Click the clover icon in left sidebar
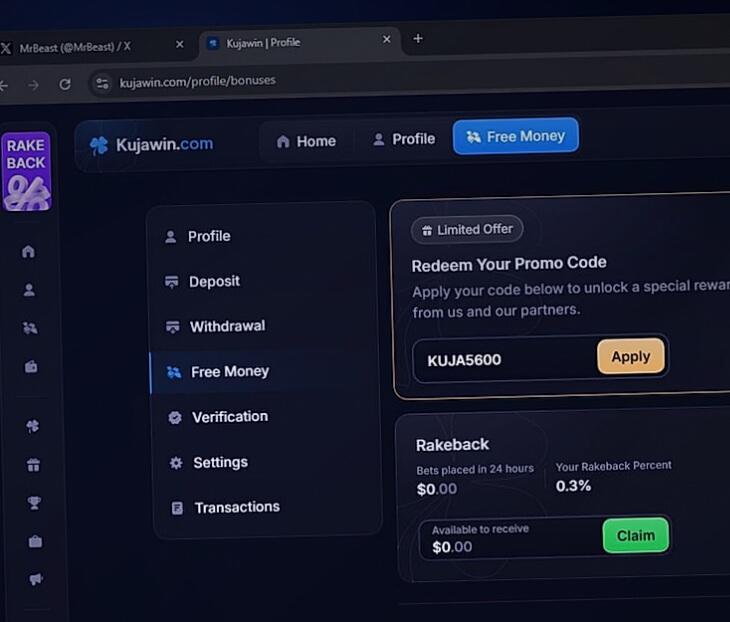 33,426
